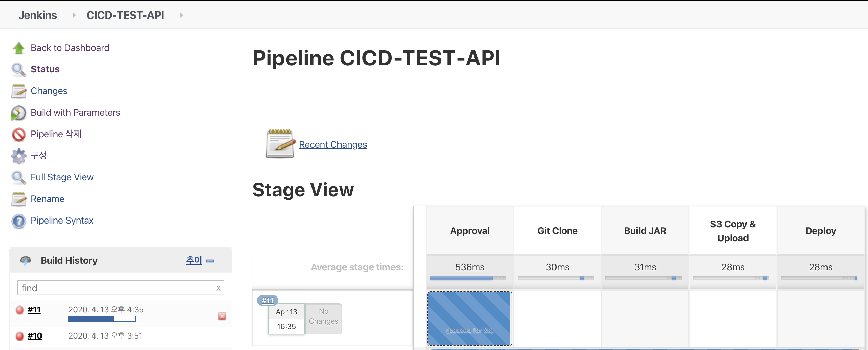Screen dimensions: 868x350
Task: Click the Full Stage View magnifier icon
Action: [x=19, y=177]
